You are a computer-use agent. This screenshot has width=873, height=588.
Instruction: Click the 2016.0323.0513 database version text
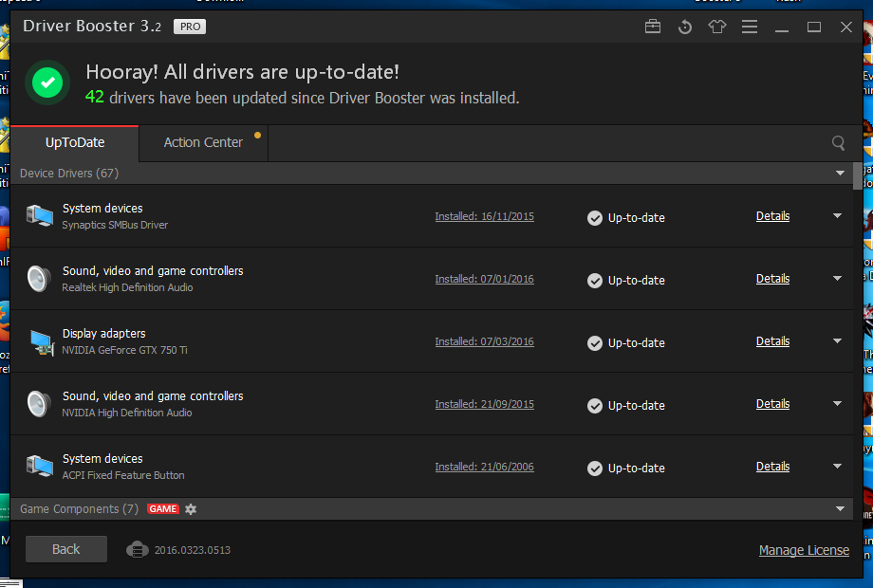[x=192, y=550]
